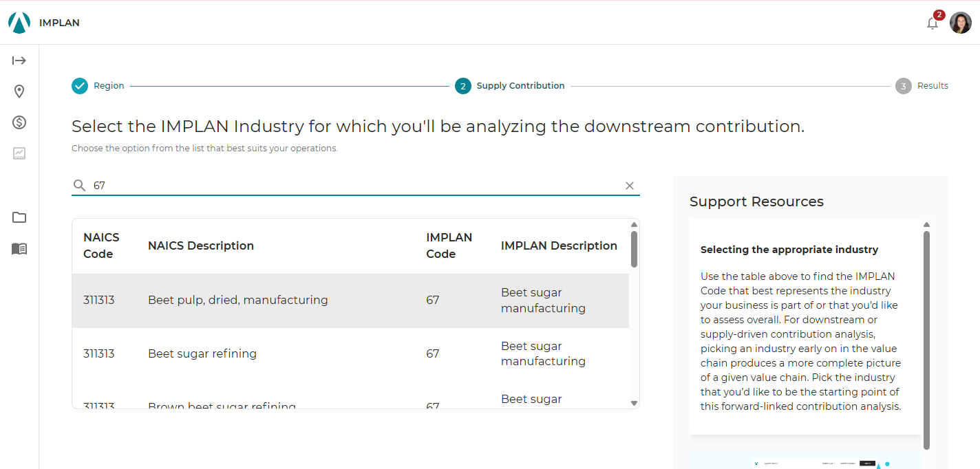Viewport: 980px width, 469px height.
Task: Open the notifications bell
Action: tap(933, 23)
